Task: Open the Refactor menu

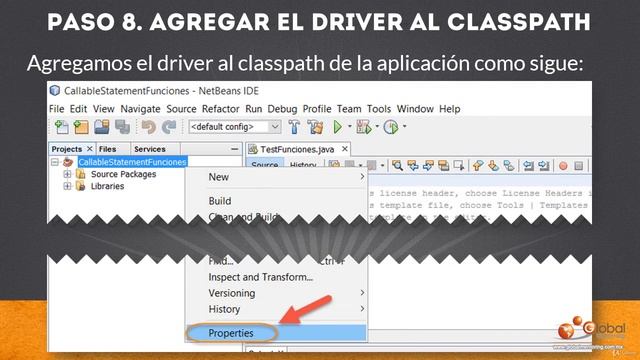Action: (x=220, y=109)
